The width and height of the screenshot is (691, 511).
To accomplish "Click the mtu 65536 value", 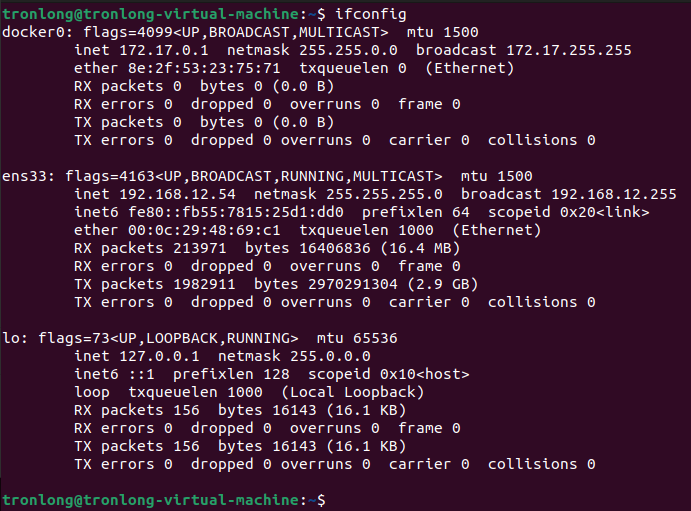I will (x=375, y=338).
